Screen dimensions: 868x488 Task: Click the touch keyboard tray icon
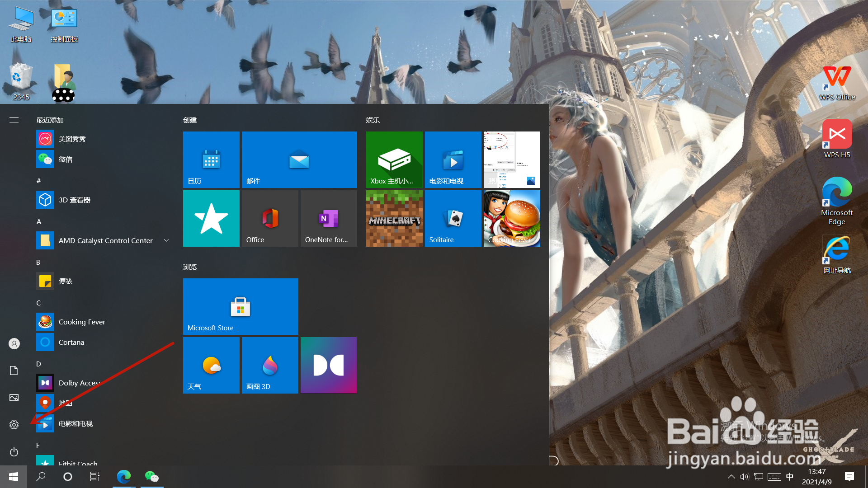coord(774,477)
